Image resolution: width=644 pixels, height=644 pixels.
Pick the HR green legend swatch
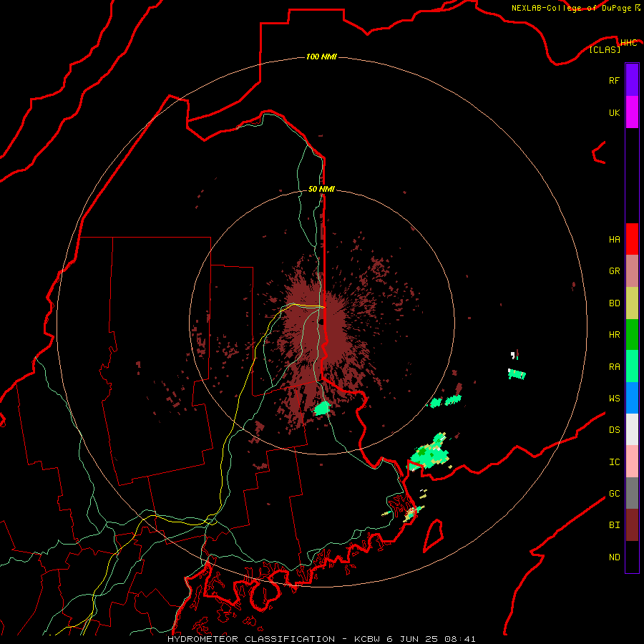632,335
